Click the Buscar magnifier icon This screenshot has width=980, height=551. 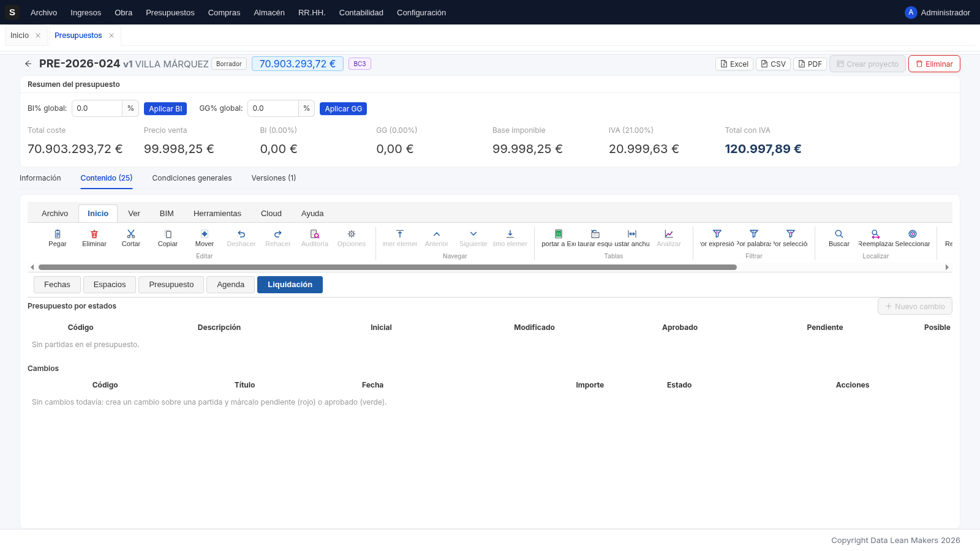[x=839, y=234]
